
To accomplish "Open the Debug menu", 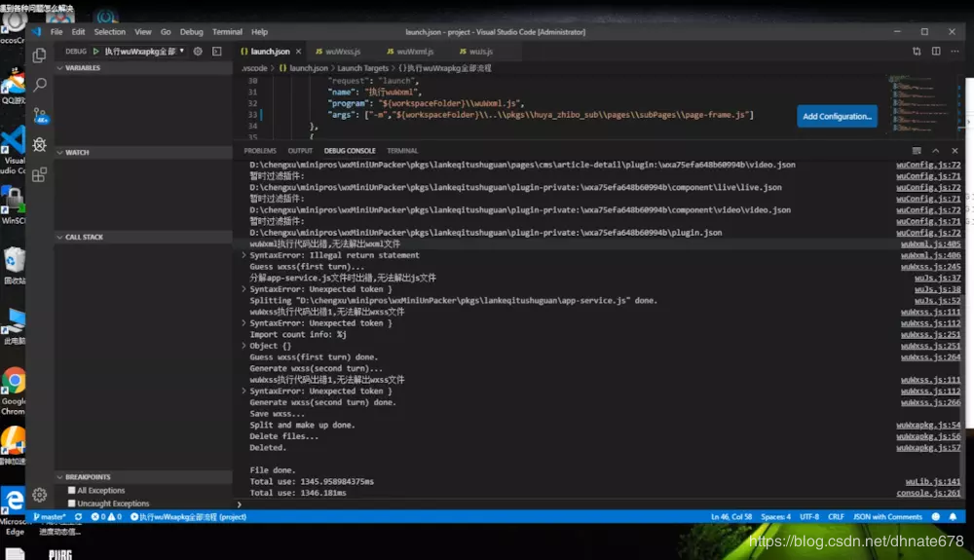I will pyautogui.click(x=191, y=32).
